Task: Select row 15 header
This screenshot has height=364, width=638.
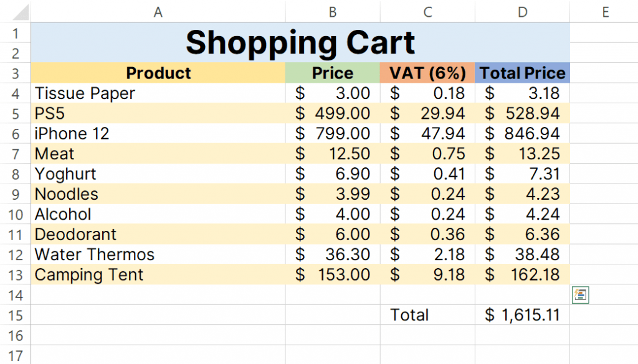Action: tap(16, 315)
